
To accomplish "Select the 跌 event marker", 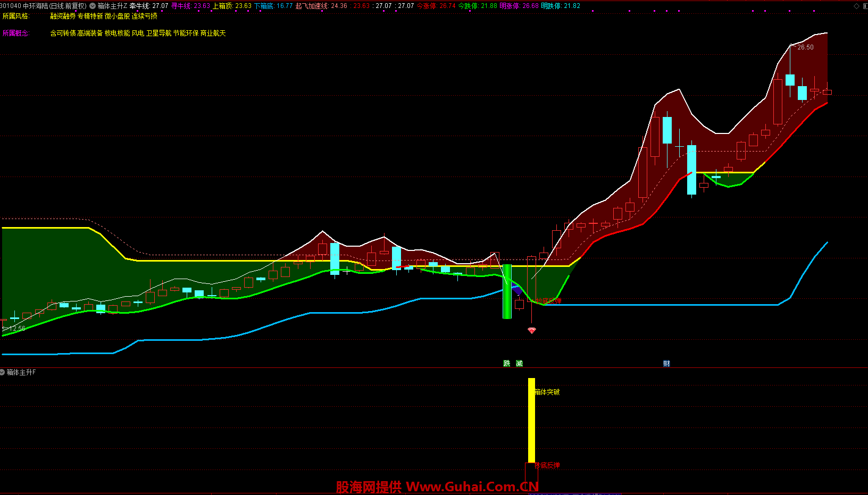I will 507,363.
